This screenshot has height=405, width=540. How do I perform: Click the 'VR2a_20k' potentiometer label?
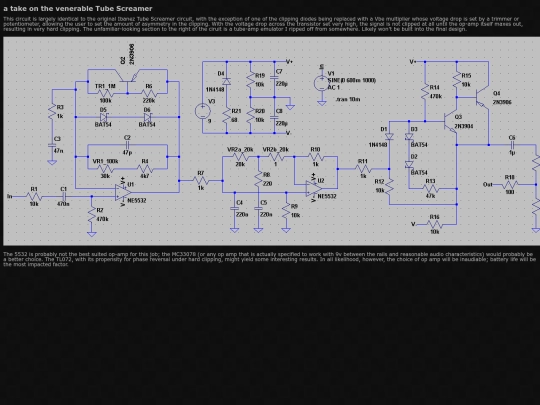(x=240, y=149)
